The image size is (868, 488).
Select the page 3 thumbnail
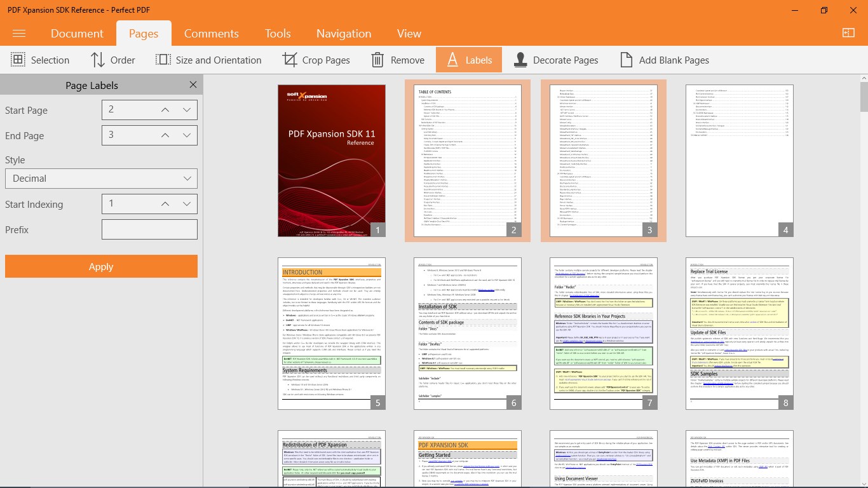pyautogui.click(x=604, y=161)
